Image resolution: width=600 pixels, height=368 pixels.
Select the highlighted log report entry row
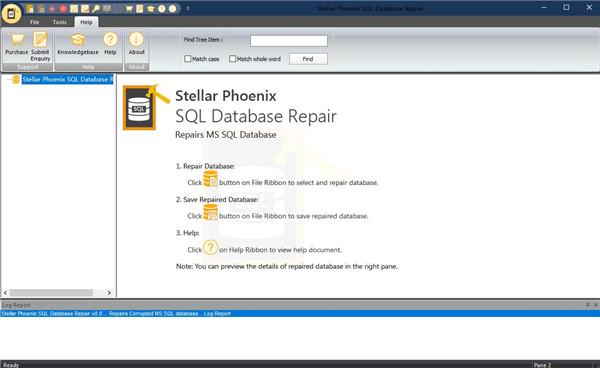click(300, 314)
